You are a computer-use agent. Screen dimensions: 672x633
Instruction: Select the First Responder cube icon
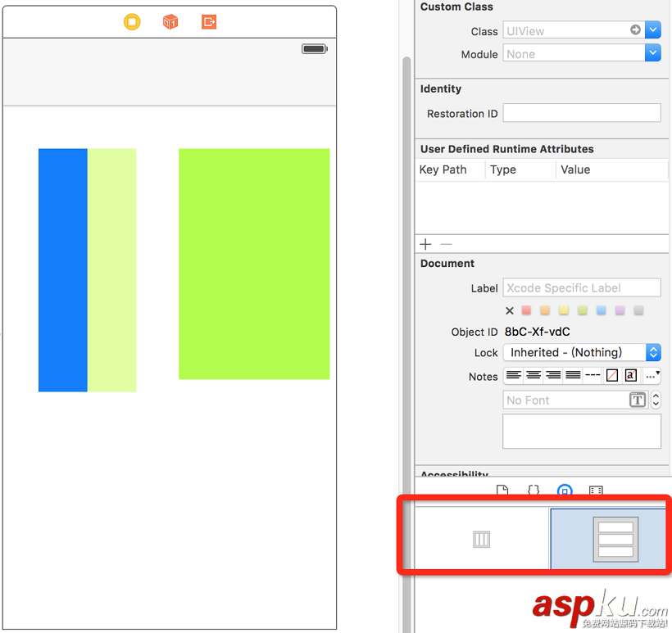click(170, 22)
